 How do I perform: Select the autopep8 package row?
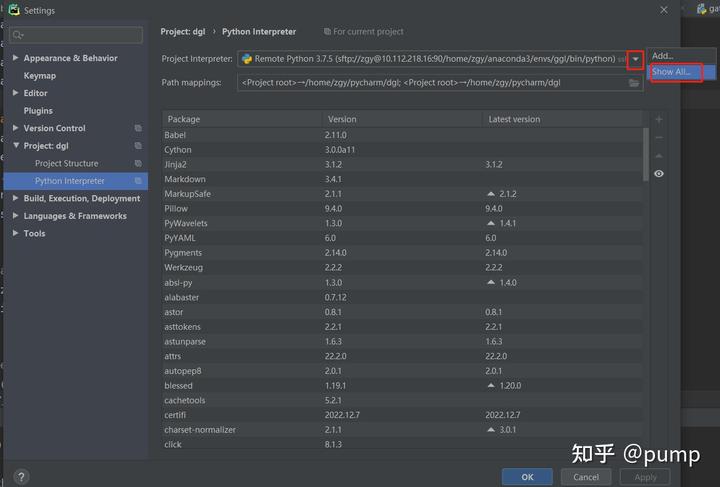403,370
